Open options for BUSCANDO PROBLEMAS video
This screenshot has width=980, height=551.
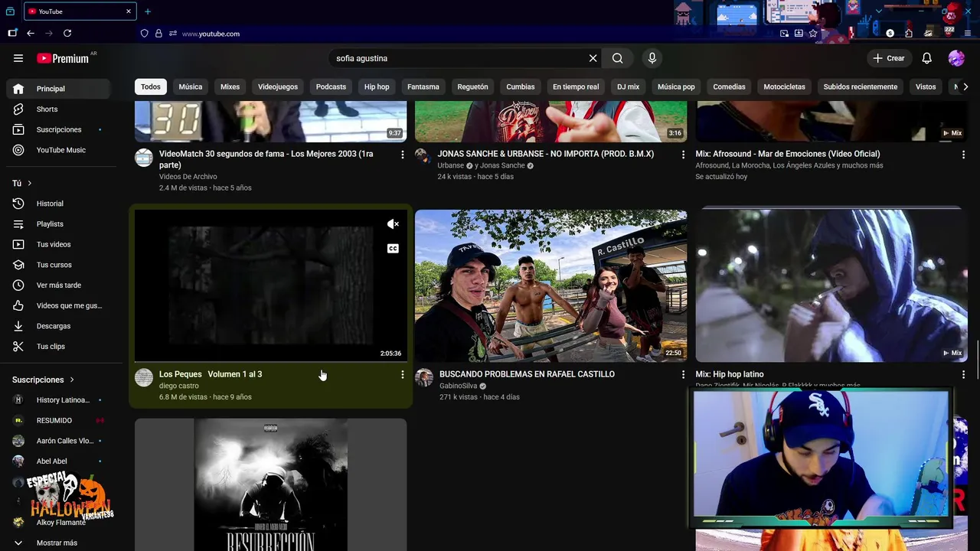pos(683,375)
